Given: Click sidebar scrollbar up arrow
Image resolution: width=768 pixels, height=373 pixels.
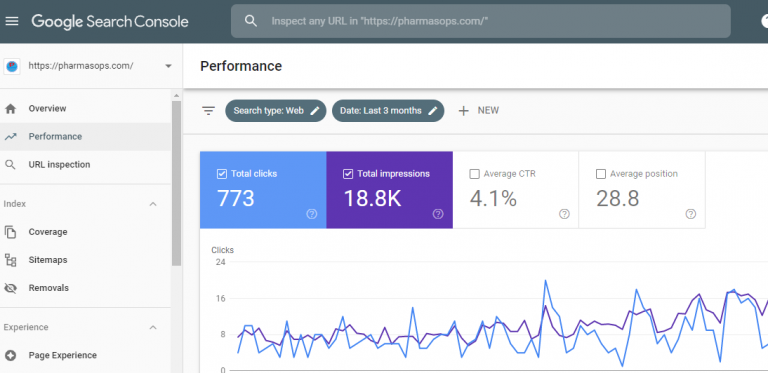Looking at the screenshot, I should [176, 95].
